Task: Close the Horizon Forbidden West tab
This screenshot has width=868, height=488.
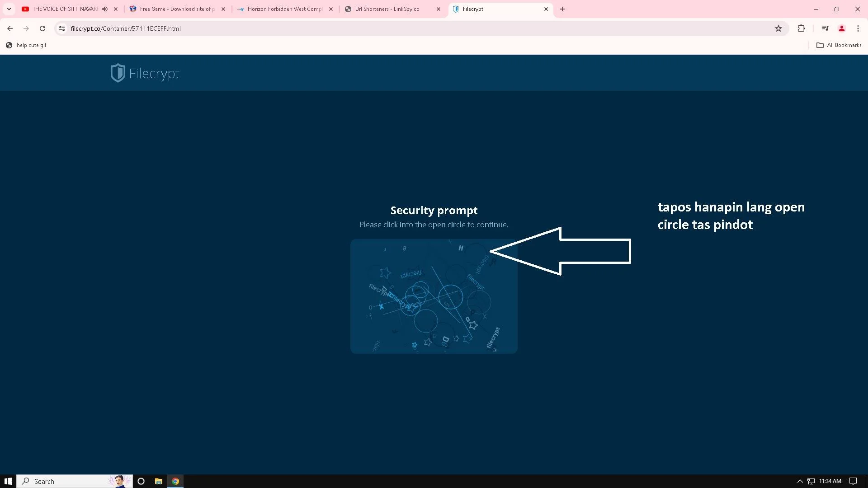Action: [331, 9]
